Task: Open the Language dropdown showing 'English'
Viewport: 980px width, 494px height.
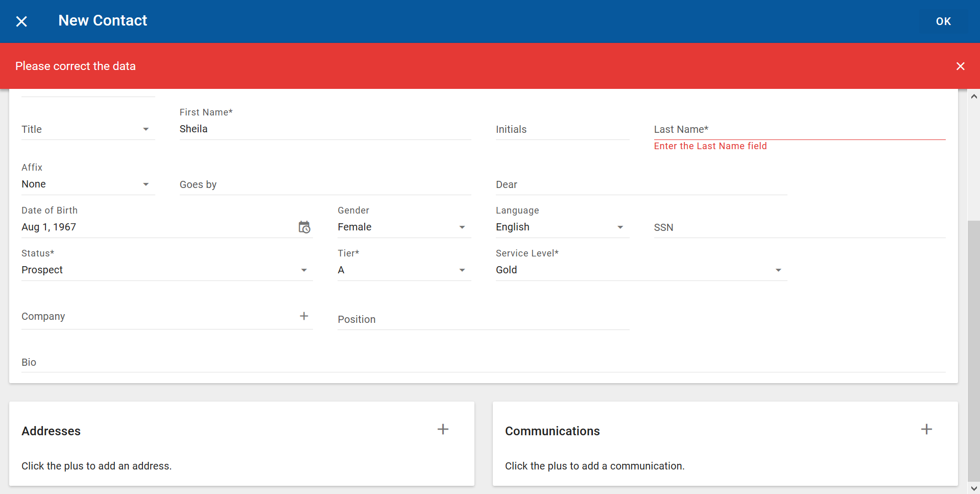Action: (x=620, y=227)
